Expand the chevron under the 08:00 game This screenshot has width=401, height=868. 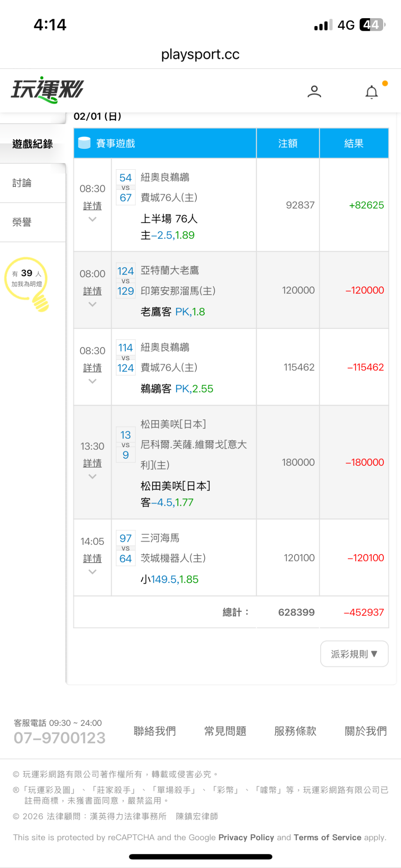92,305
